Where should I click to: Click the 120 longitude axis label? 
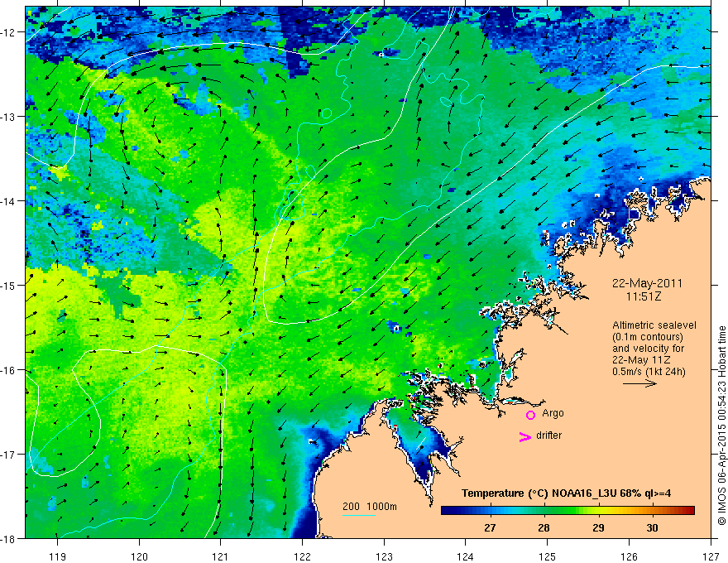[x=139, y=556]
